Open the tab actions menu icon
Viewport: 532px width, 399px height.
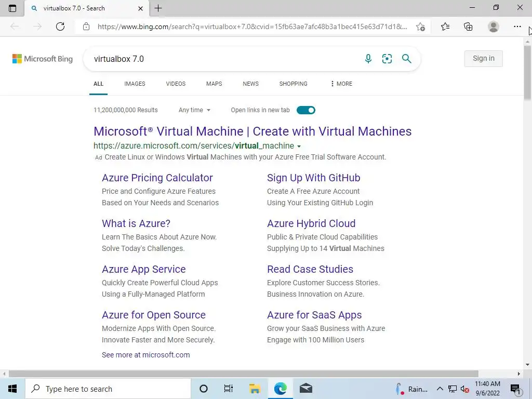click(12, 8)
